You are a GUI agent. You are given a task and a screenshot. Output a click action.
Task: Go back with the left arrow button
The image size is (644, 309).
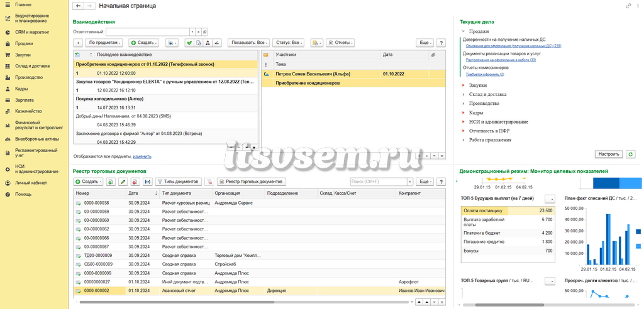(x=79, y=6)
